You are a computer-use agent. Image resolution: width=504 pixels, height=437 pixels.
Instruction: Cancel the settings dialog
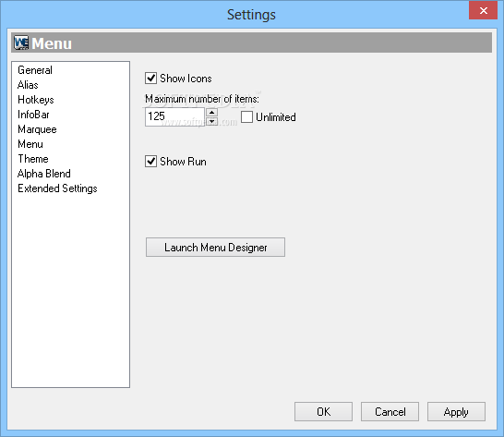coord(390,411)
